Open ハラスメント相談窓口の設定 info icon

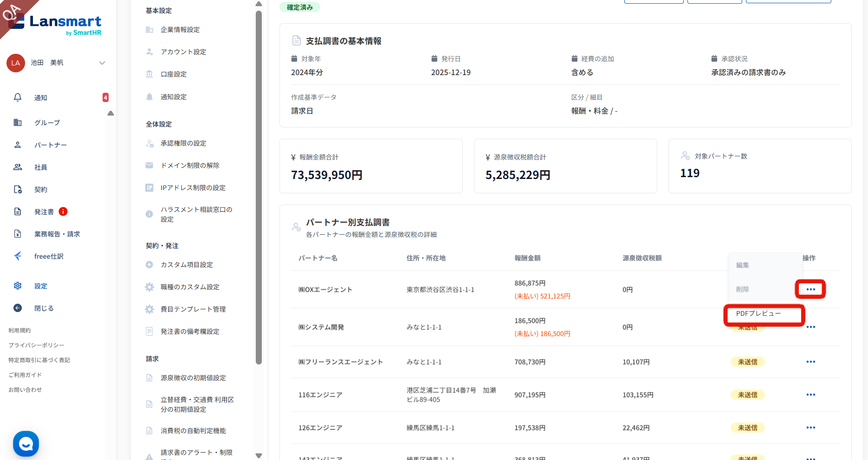(x=149, y=214)
